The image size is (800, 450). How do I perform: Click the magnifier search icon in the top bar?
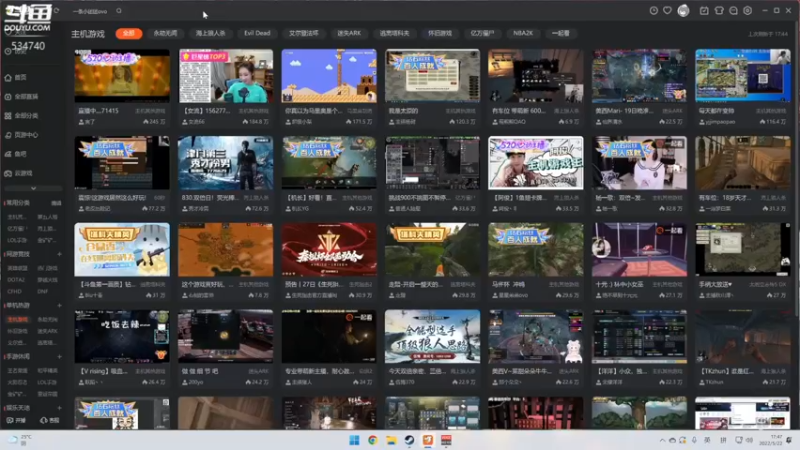119,11
